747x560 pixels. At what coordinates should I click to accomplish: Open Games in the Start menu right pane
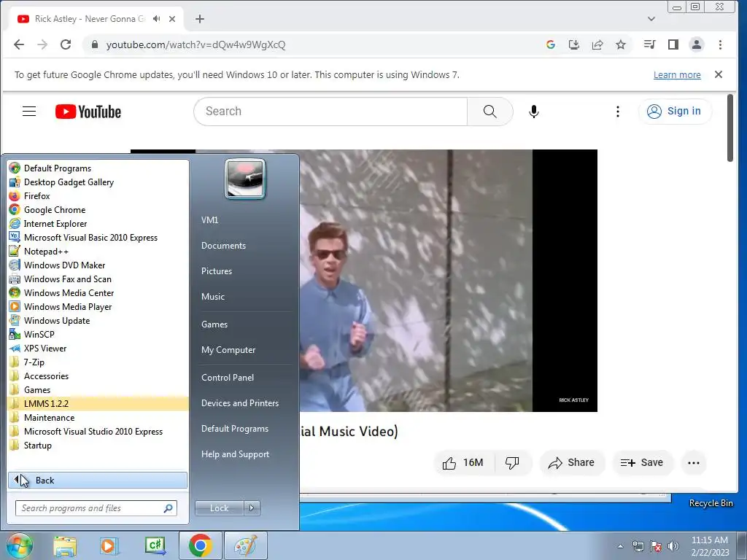click(x=214, y=324)
